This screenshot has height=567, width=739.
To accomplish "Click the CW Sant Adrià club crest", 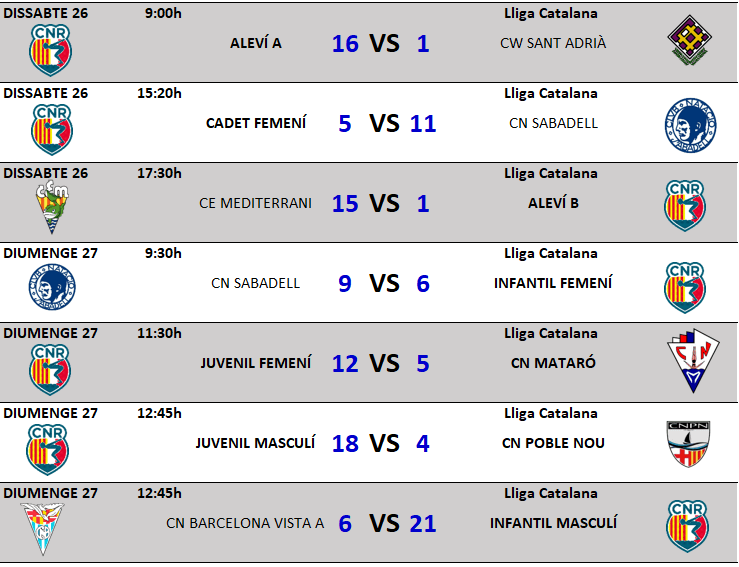I will (689, 41).
